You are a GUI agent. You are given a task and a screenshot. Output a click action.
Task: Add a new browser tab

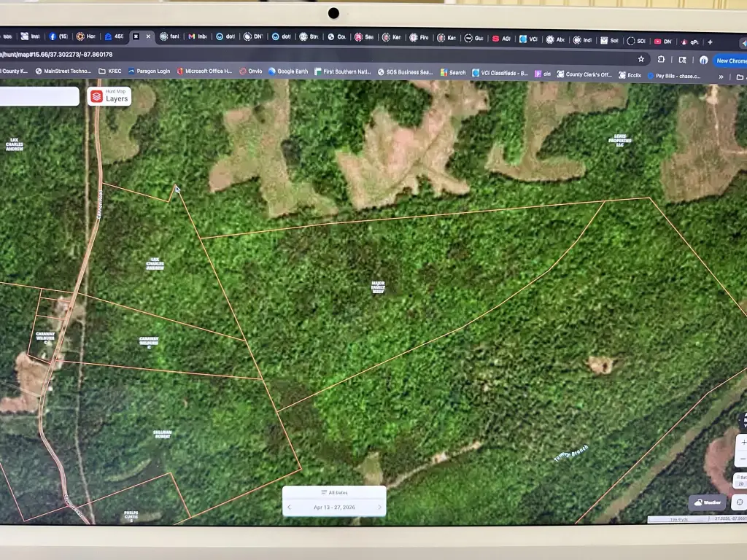[x=710, y=42]
